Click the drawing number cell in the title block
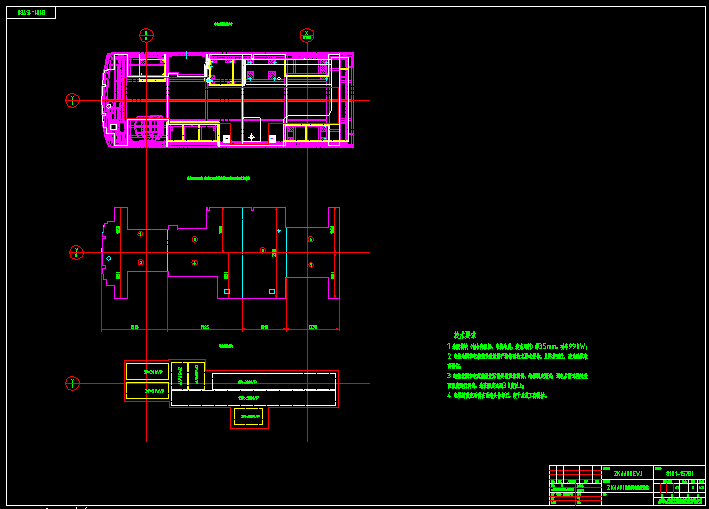 679,472
